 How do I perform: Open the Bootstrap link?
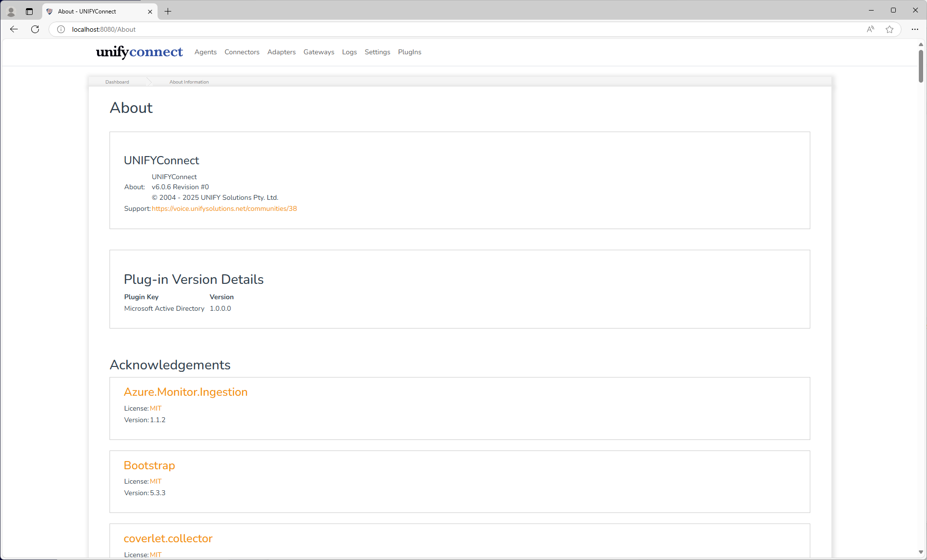pos(149,465)
